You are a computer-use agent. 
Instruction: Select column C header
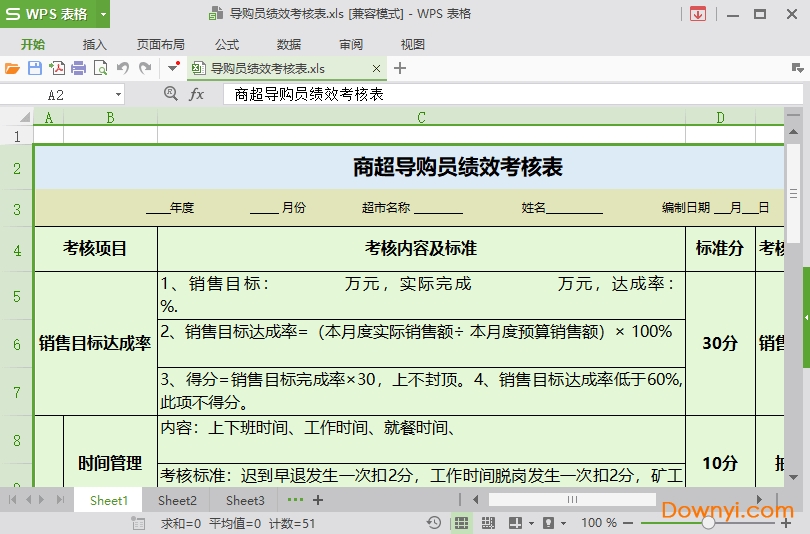click(x=422, y=118)
